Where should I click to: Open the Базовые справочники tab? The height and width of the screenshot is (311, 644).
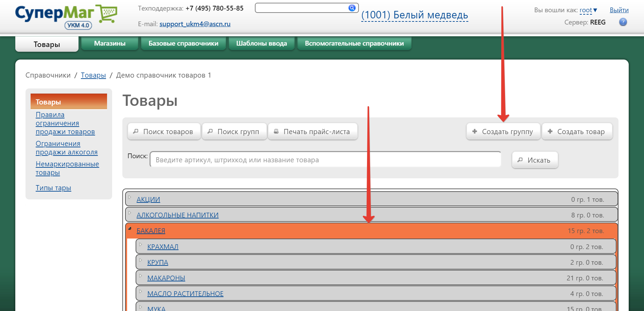[x=184, y=43]
